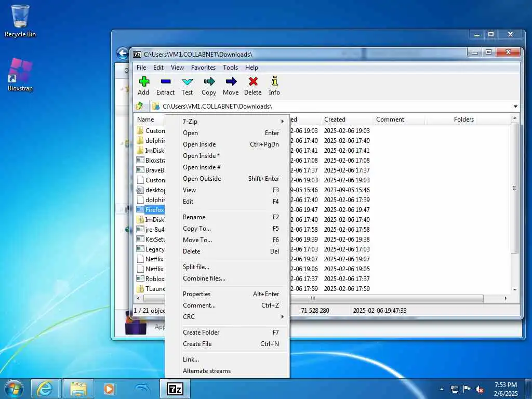This screenshot has height=399, width=532.
Task: Choose Open Inside * entry
Action: 228,156
